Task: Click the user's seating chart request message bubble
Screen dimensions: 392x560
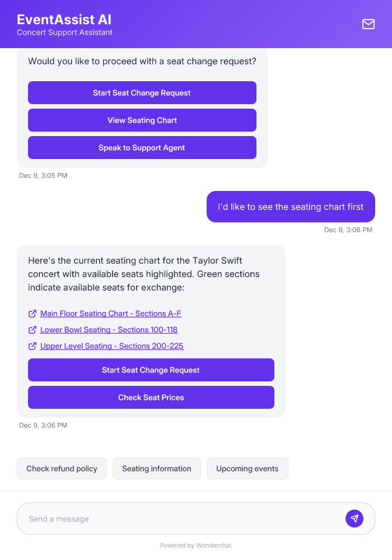Action: pos(291,207)
